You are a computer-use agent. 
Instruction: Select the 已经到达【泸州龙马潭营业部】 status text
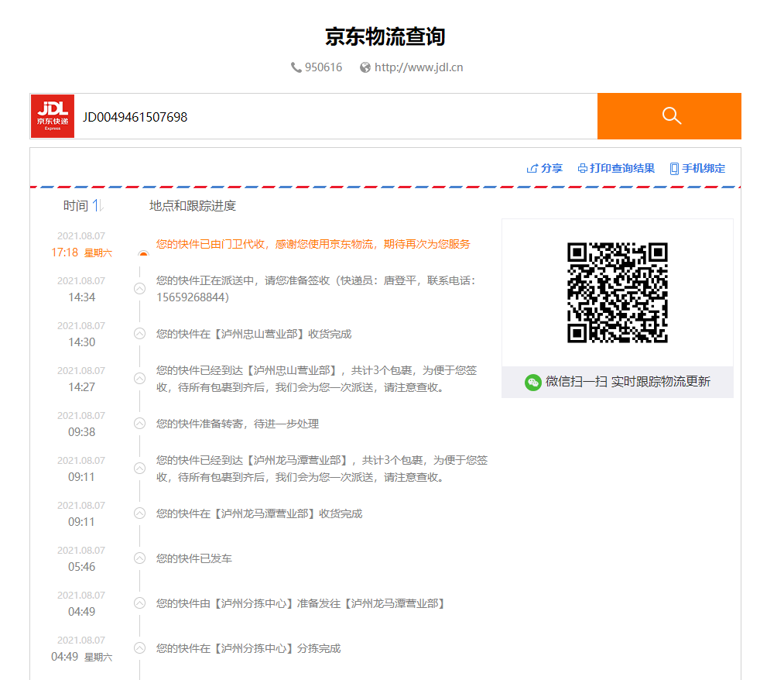pyautogui.click(x=321, y=469)
